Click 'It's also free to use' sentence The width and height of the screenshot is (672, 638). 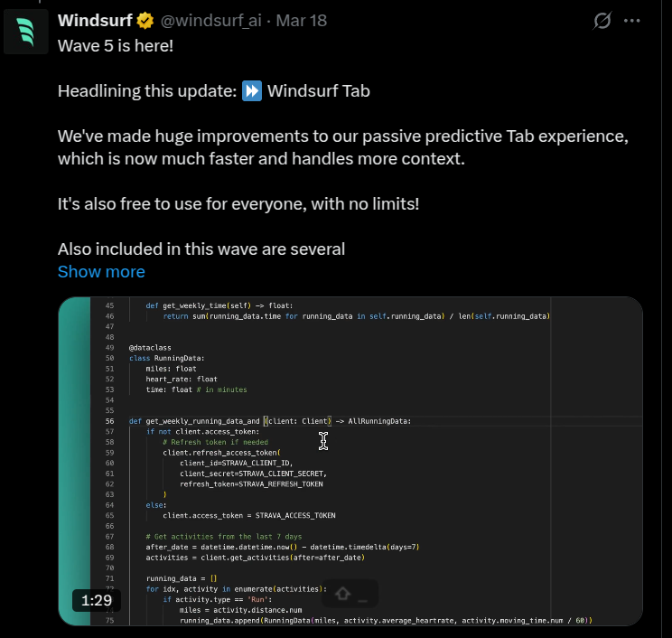coord(238,204)
